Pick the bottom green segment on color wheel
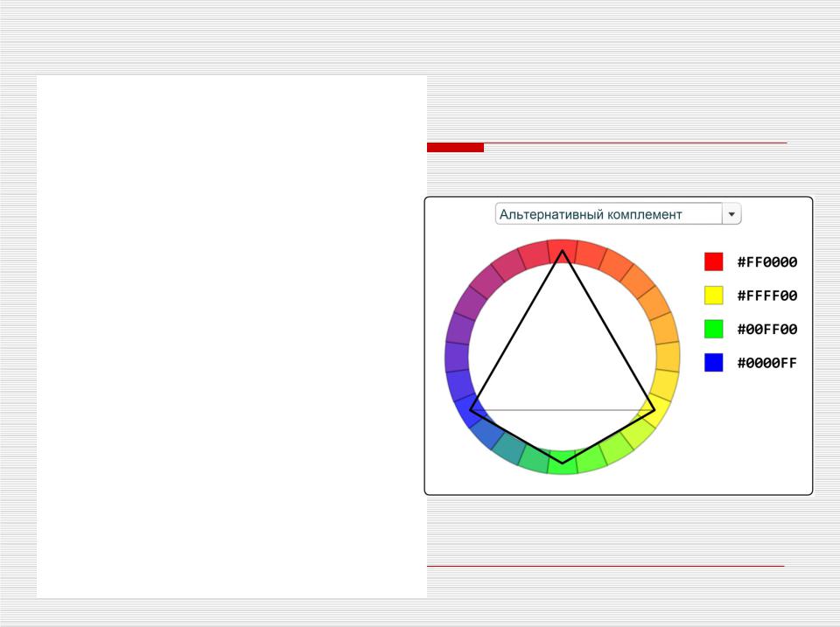The image size is (840, 627). [x=562, y=463]
